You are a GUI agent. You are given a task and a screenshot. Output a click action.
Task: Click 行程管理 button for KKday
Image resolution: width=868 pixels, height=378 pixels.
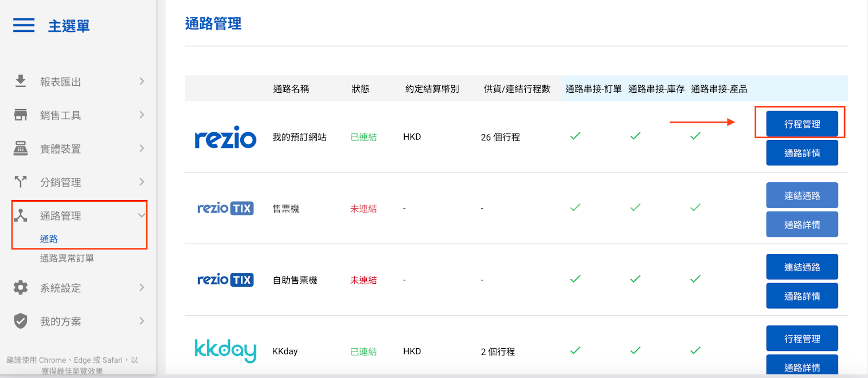click(802, 338)
